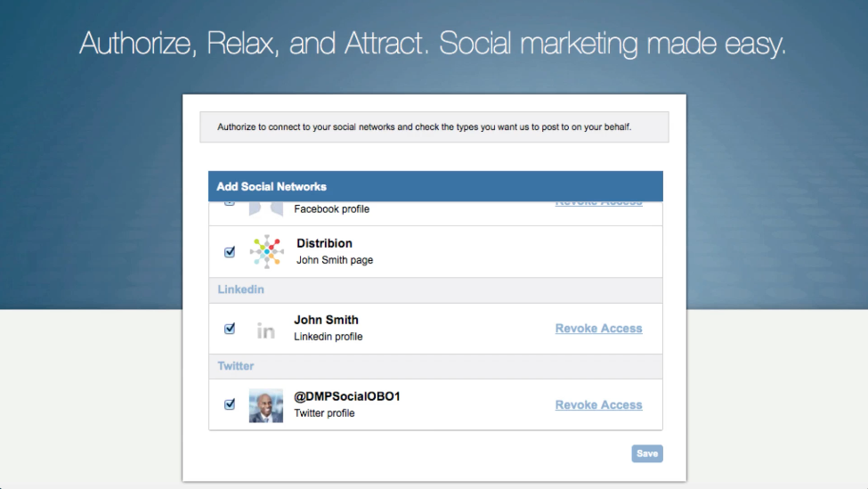This screenshot has width=868, height=489.
Task: Click the authorize instructions text box
Action: 434,126
